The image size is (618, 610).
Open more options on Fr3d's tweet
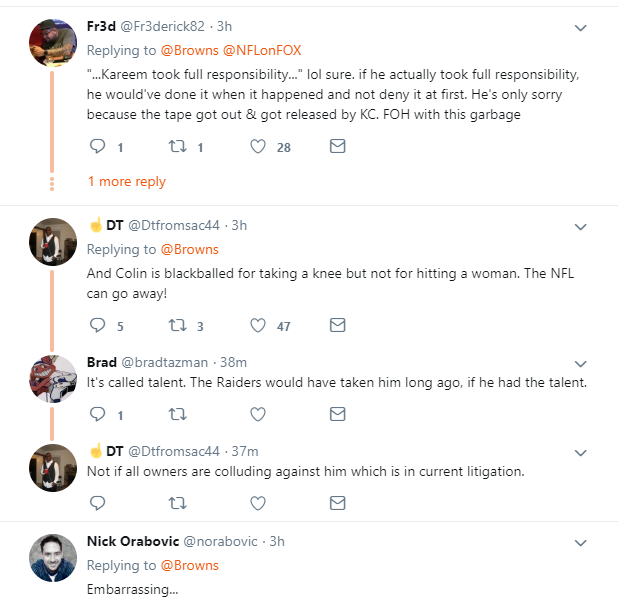581,27
